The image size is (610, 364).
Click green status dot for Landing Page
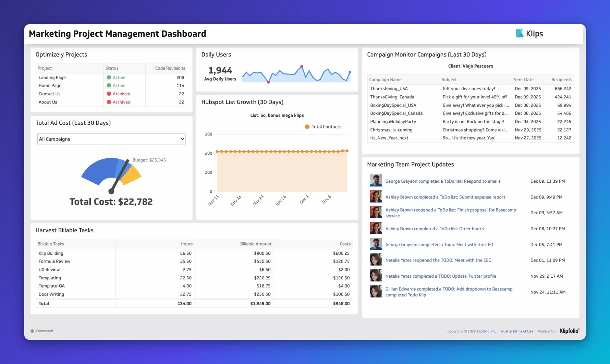pos(109,78)
